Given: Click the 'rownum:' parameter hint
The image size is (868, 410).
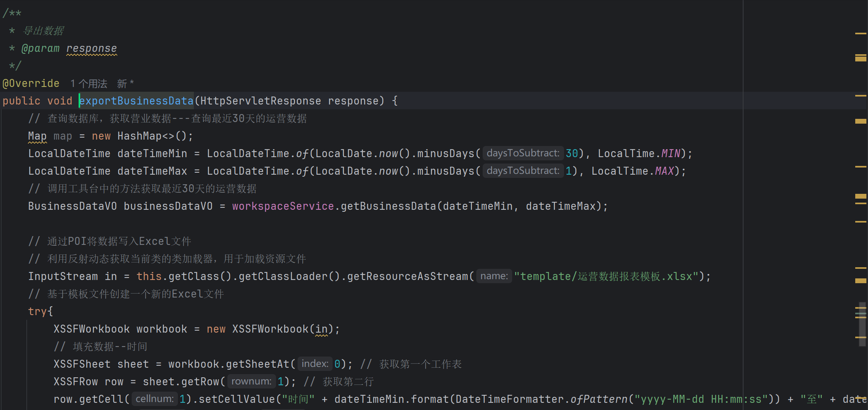Looking at the screenshot, I should coord(251,381).
